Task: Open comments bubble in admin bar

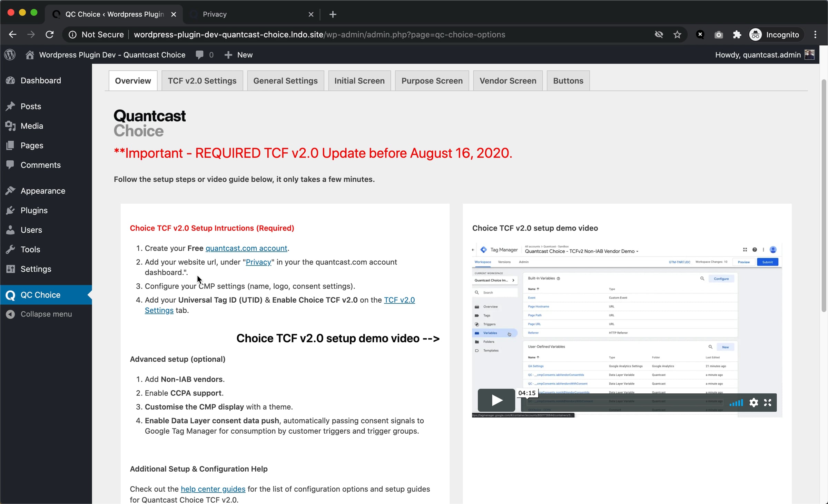Action: tap(204, 55)
